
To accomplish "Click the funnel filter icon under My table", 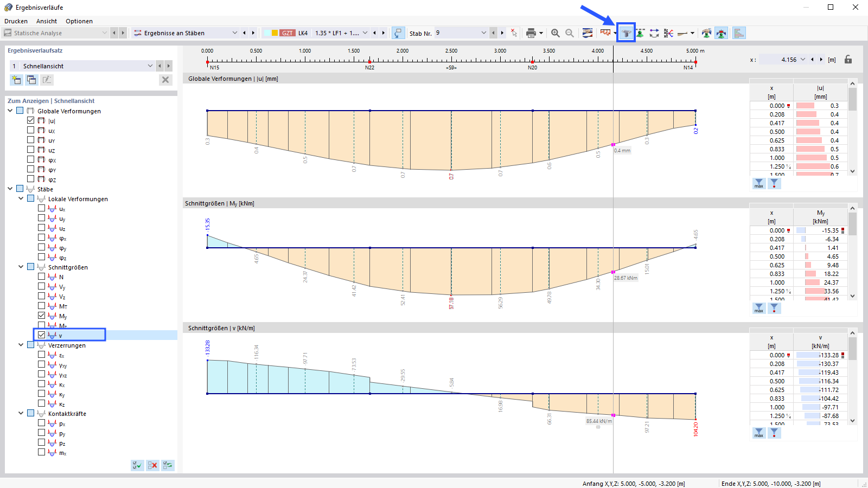I will (x=774, y=308).
